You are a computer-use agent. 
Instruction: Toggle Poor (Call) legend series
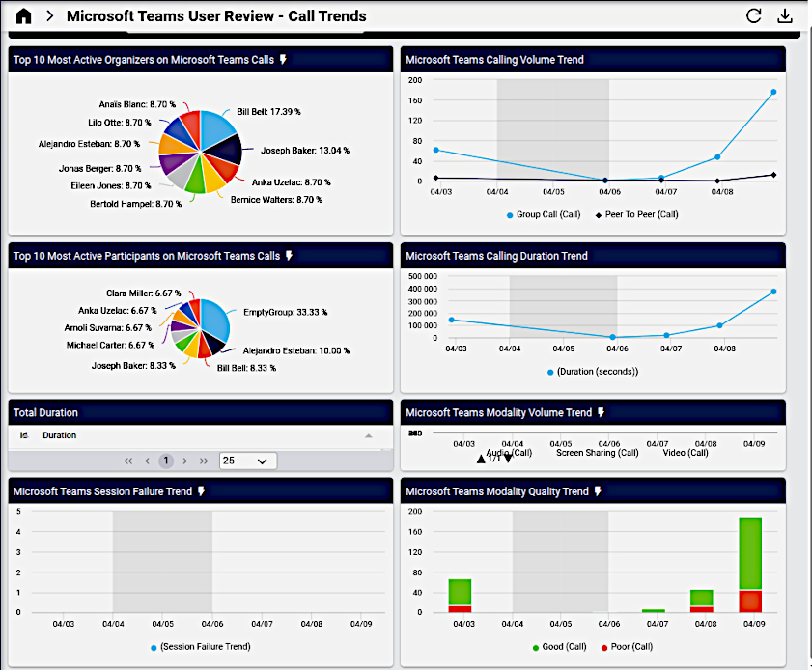point(628,646)
